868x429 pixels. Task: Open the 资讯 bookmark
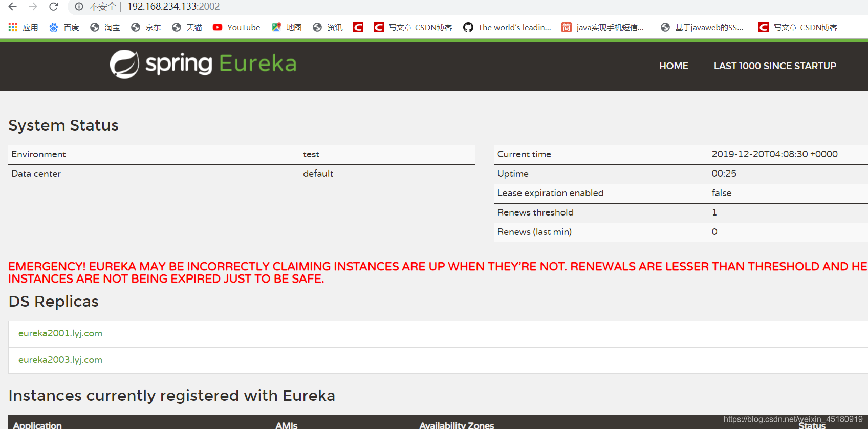tap(328, 27)
